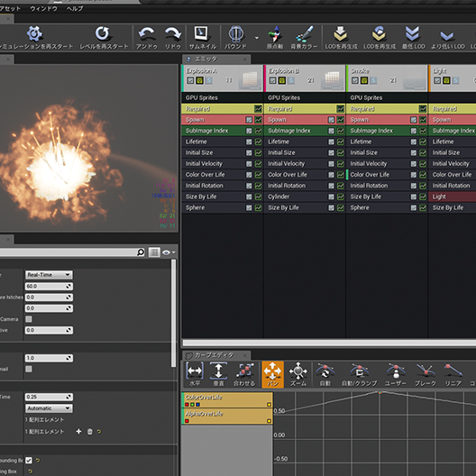
Task: Click the 60.0 value field
Action: click(49, 287)
